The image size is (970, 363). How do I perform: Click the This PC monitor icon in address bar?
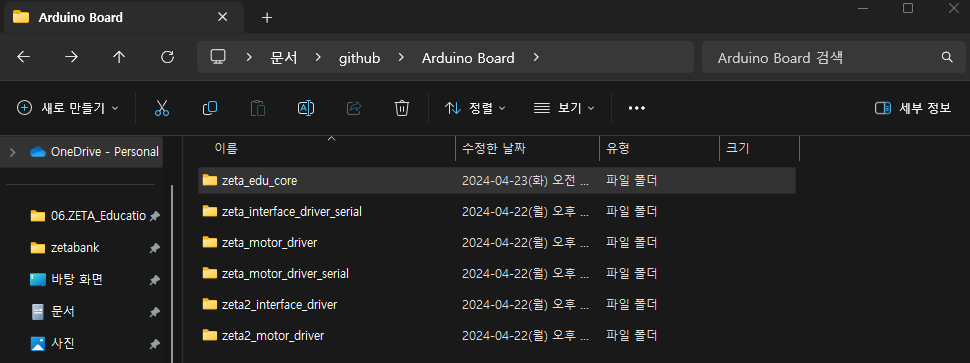point(218,57)
